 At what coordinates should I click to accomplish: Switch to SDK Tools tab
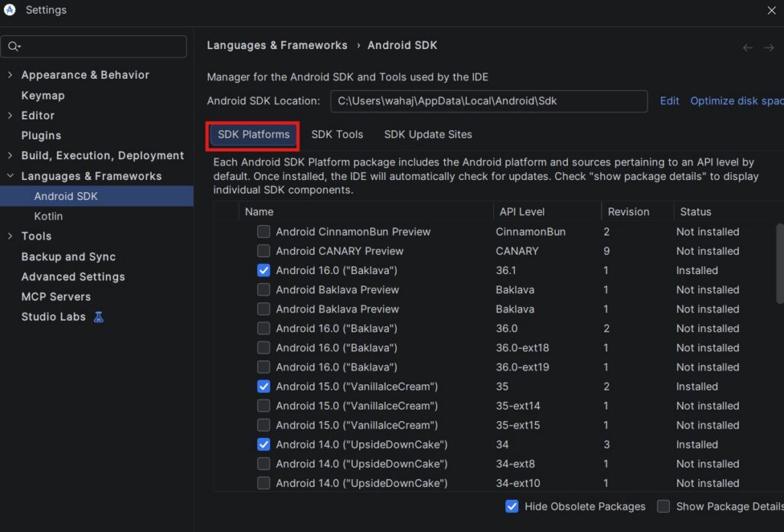pos(337,135)
